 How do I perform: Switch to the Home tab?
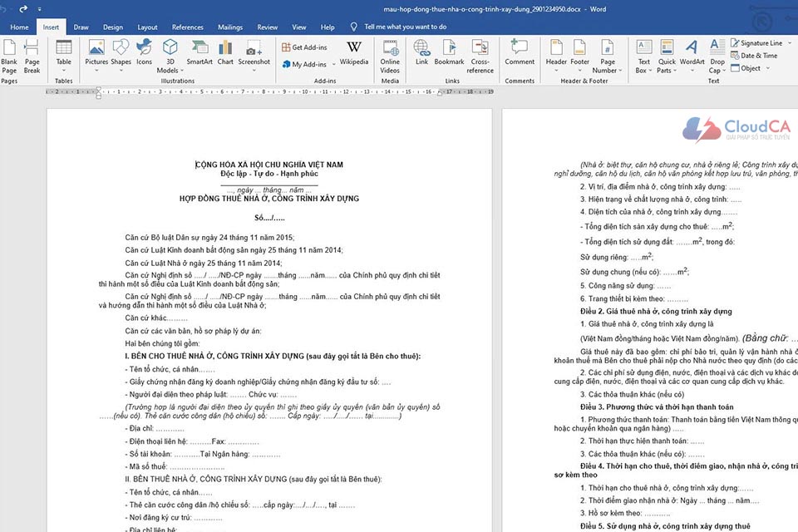(x=19, y=27)
